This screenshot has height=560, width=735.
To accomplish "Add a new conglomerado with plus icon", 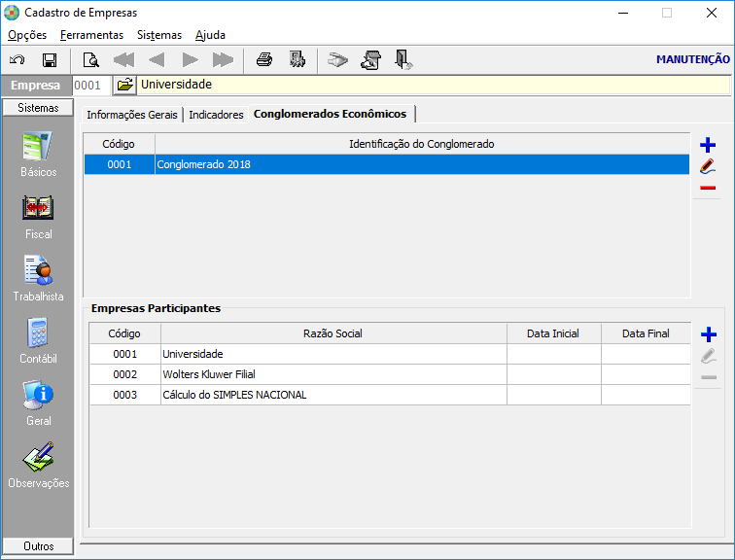I will [708, 145].
